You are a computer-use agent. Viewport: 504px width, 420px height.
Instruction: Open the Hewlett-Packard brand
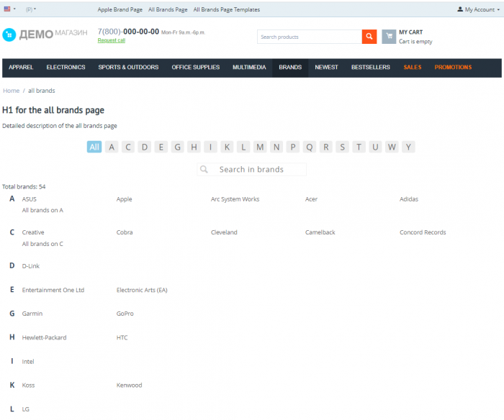point(45,337)
